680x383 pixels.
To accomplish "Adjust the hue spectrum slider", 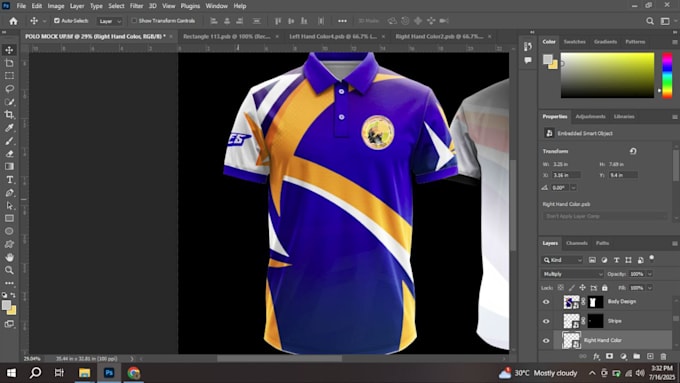I will click(667, 75).
